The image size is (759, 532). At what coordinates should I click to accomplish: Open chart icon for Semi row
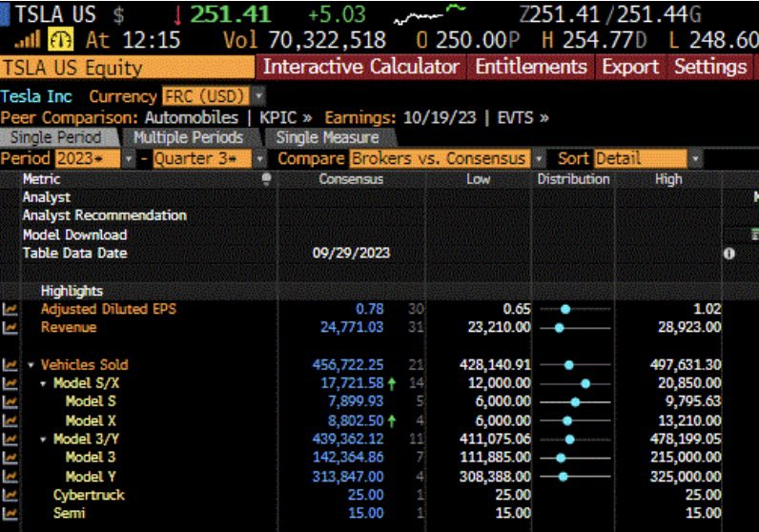tap(10, 514)
